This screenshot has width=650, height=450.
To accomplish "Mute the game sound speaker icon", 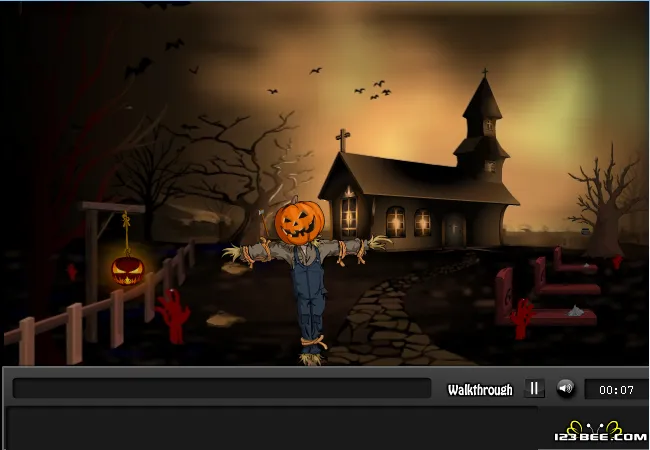I will 565,389.
